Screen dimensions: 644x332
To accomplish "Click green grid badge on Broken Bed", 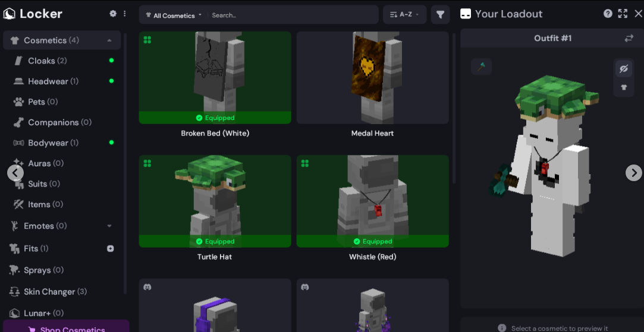I will coord(147,40).
